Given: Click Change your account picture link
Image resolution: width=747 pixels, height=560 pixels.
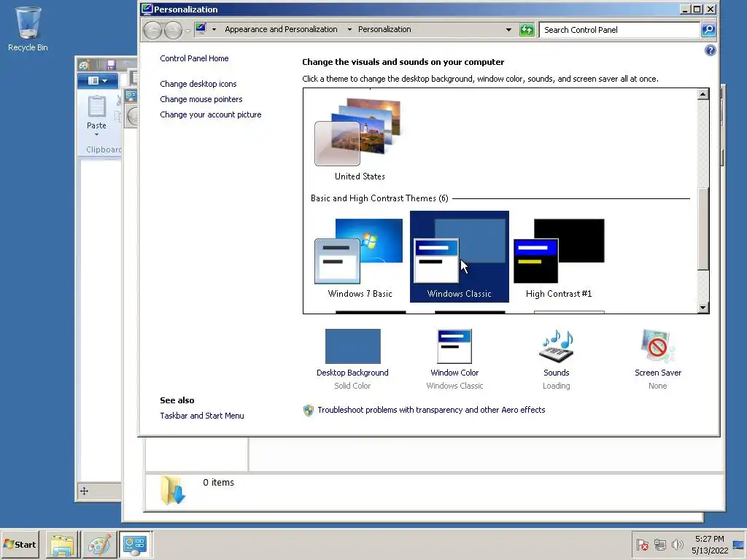Looking at the screenshot, I should (211, 114).
